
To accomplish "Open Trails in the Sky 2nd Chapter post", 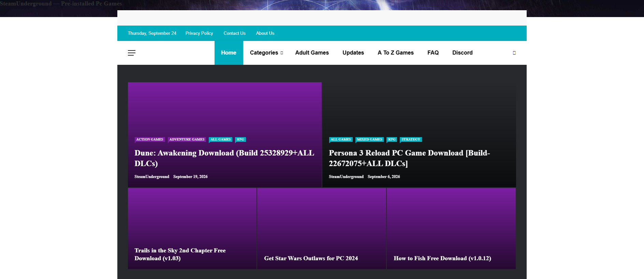I will (180, 254).
